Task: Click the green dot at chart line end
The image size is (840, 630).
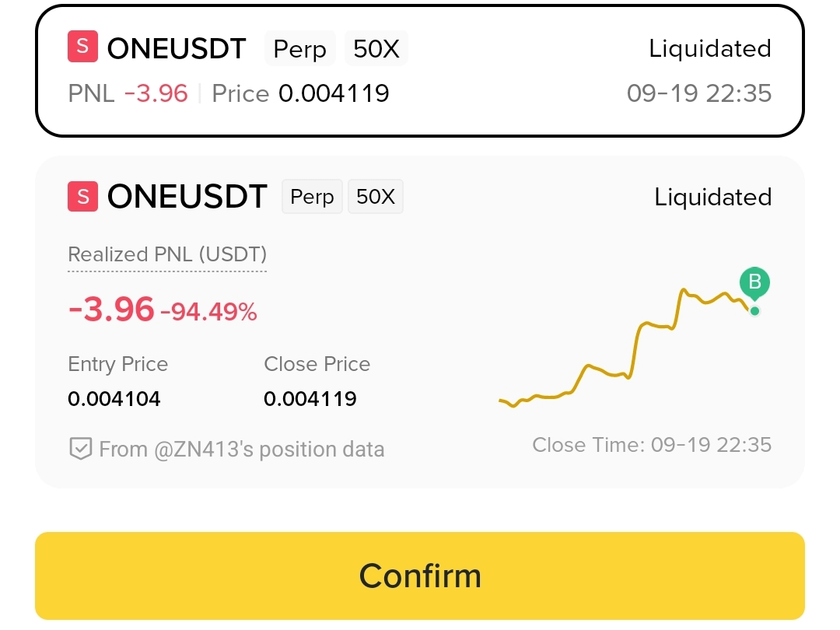Action: [x=754, y=311]
